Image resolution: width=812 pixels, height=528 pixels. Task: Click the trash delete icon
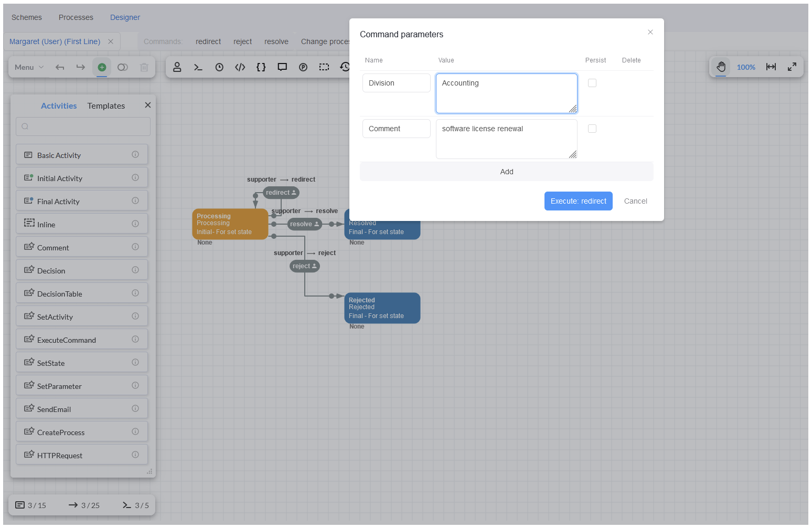coord(144,67)
